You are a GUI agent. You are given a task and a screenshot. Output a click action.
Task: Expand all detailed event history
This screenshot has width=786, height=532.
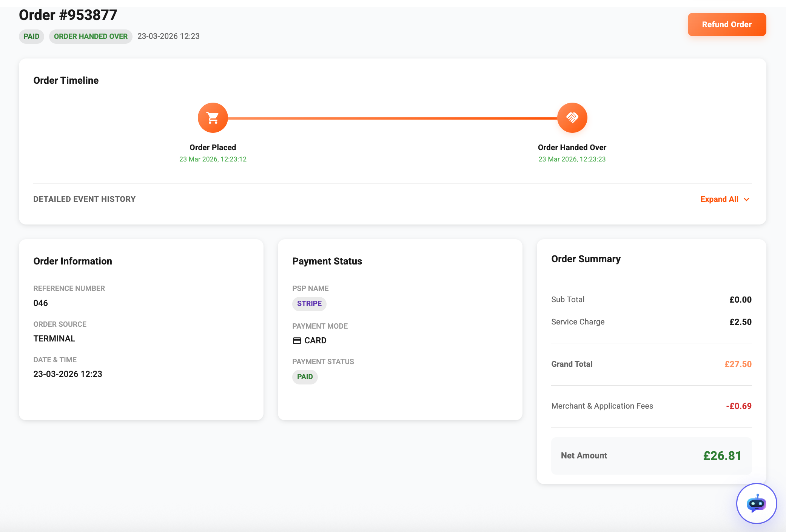coord(725,199)
